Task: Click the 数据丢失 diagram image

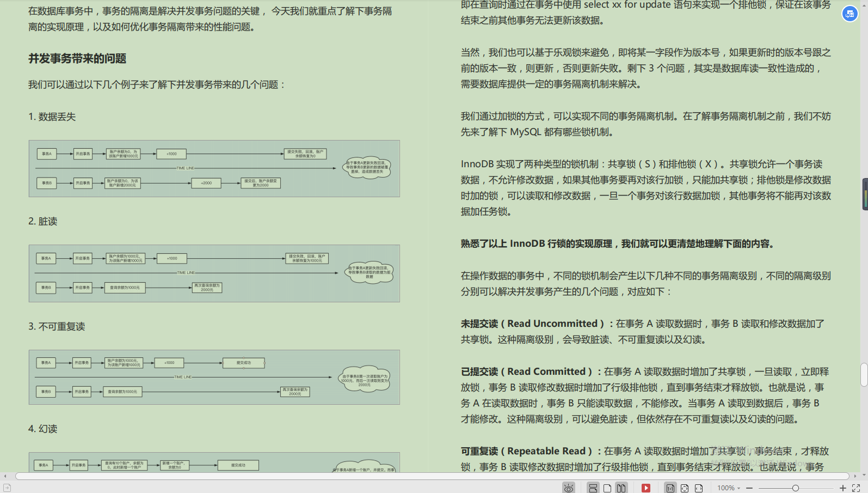Action: click(214, 168)
